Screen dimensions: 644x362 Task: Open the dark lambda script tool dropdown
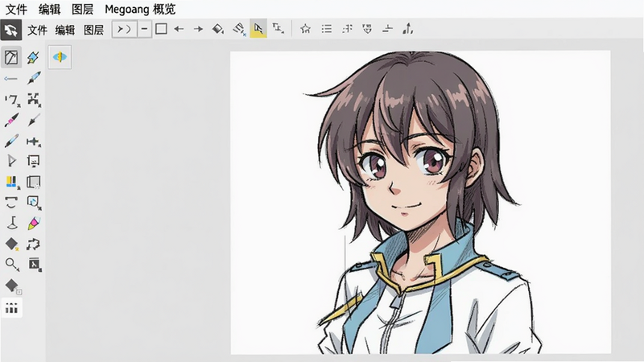coord(35,265)
